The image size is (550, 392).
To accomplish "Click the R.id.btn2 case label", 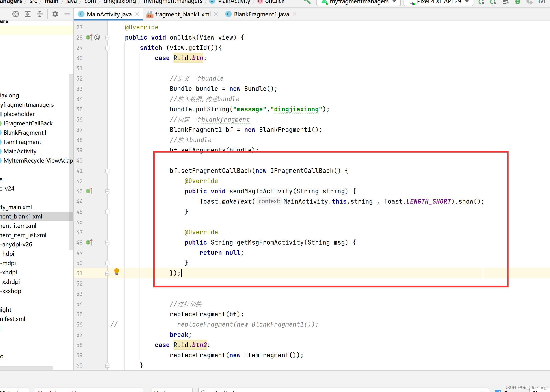I will [190, 345].
